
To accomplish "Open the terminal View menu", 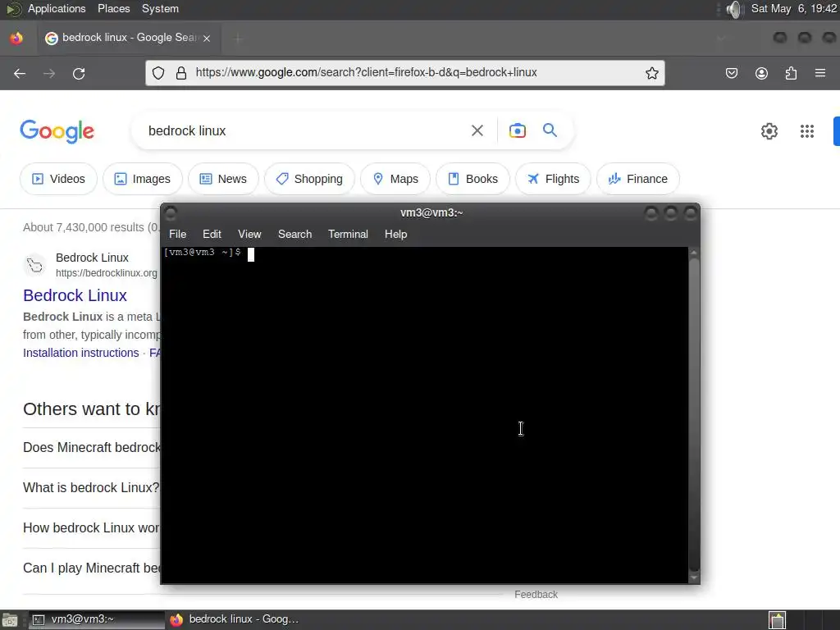I will point(249,234).
